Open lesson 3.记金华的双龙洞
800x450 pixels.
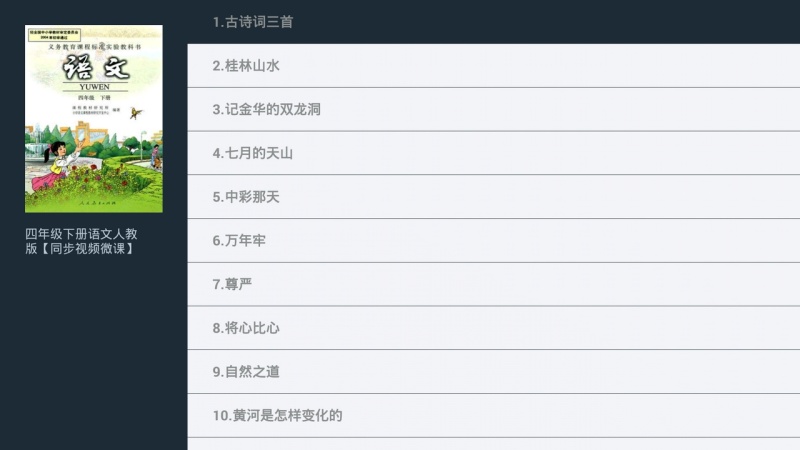[x=493, y=109]
